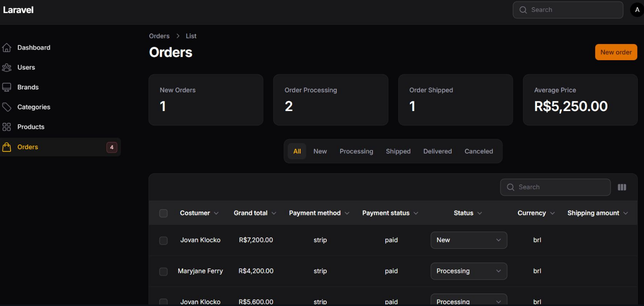
Task: Click the Orders shopping bag icon
Action: coord(7,147)
